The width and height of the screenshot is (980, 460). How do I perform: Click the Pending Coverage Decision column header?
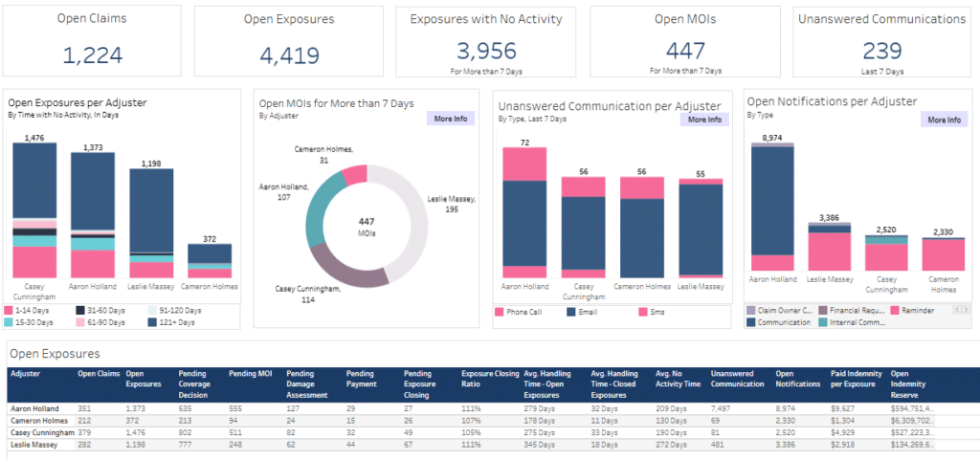[x=194, y=383]
